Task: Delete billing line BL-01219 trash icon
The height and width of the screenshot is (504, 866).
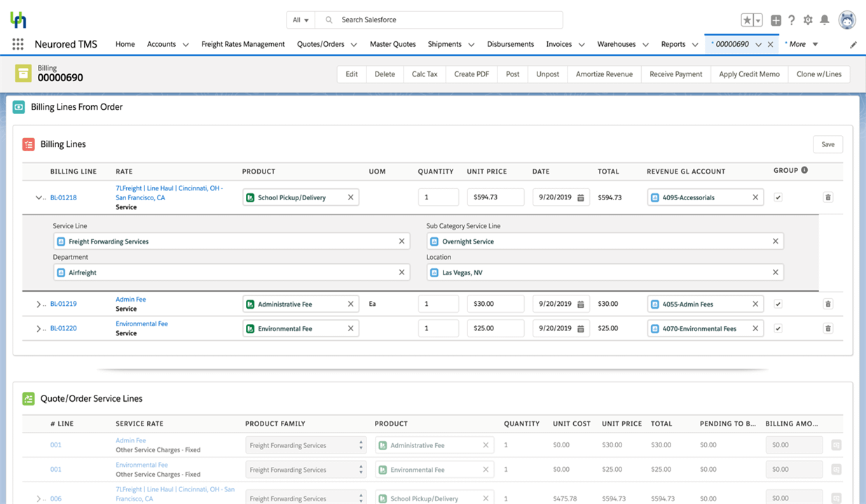Action: point(827,304)
